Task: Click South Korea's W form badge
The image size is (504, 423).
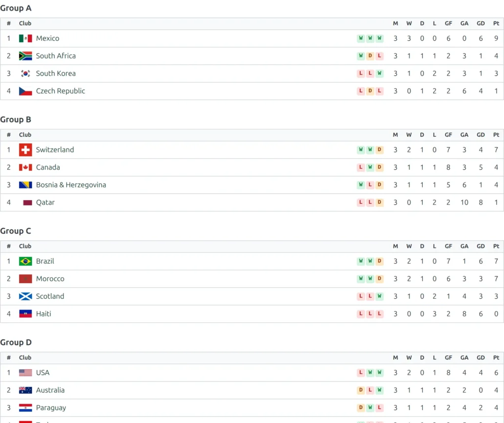Action: (379, 73)
